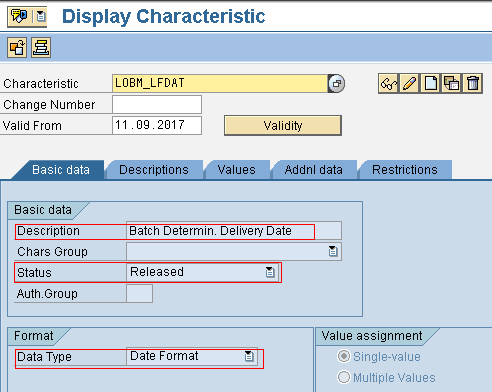This screenshot has height=392, width=492.
Task: Click the Create blank page icon
Action: point(430,83)
